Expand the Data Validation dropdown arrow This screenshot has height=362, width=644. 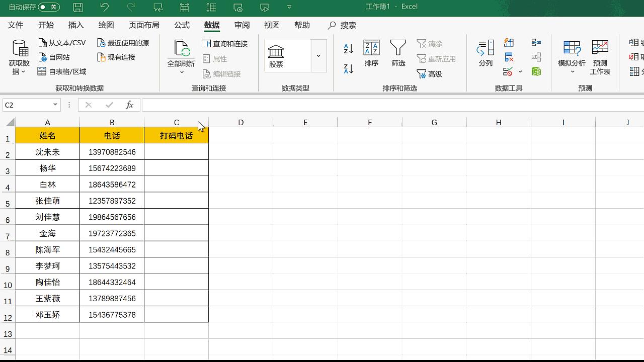tap(520, 71)
